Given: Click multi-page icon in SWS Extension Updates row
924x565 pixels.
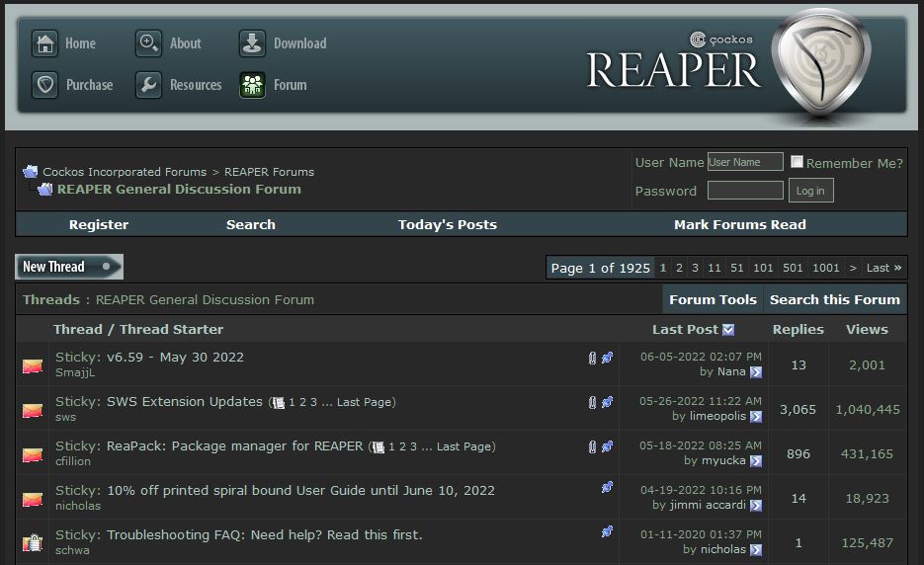Looking at the screenshot, I should 278,403.
